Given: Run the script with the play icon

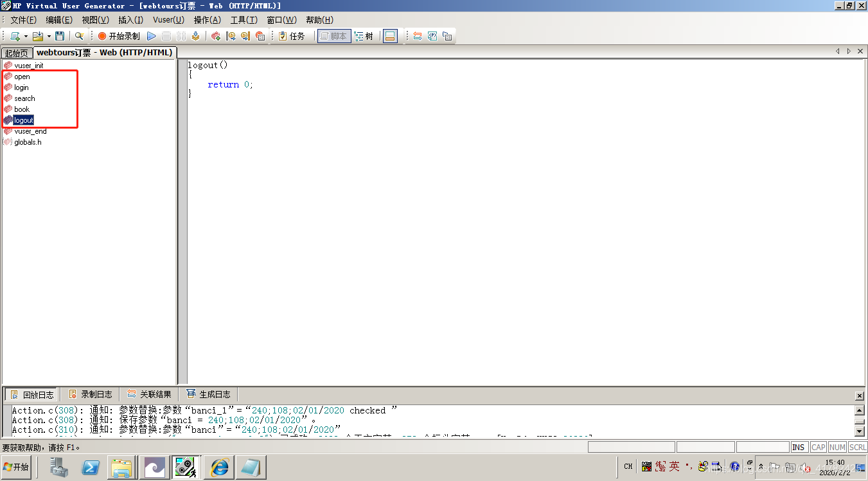Looking at the screenshot, I should (x=152, y=36).
